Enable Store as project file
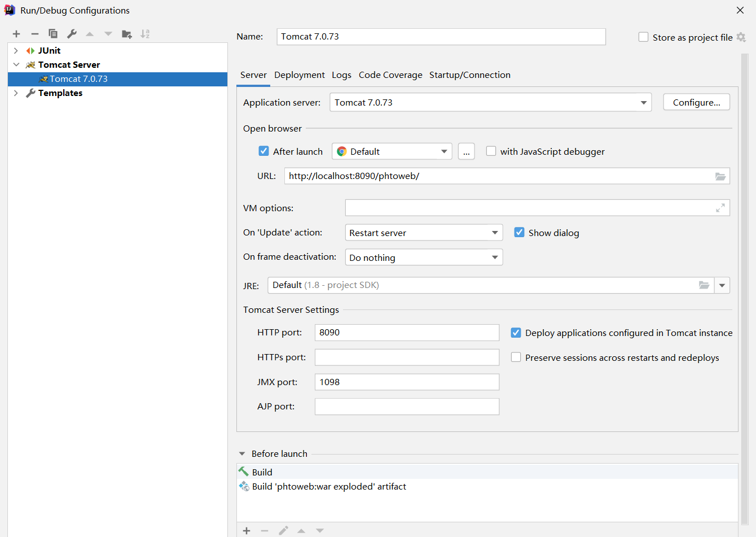This screenshot has width=756, height=537. (643, 37)
